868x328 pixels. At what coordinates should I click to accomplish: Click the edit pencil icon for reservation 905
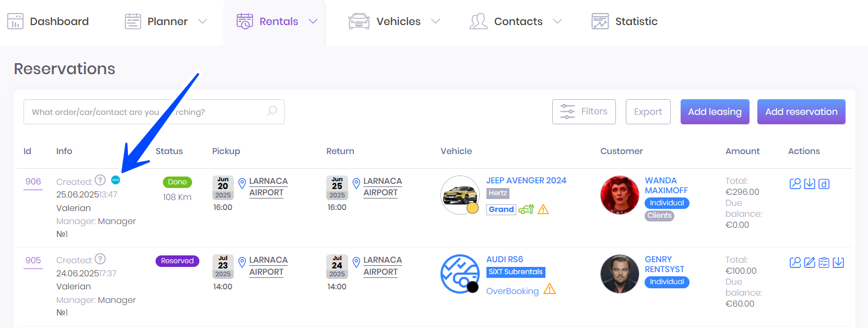pyautogui.click(x=810, y=263)
